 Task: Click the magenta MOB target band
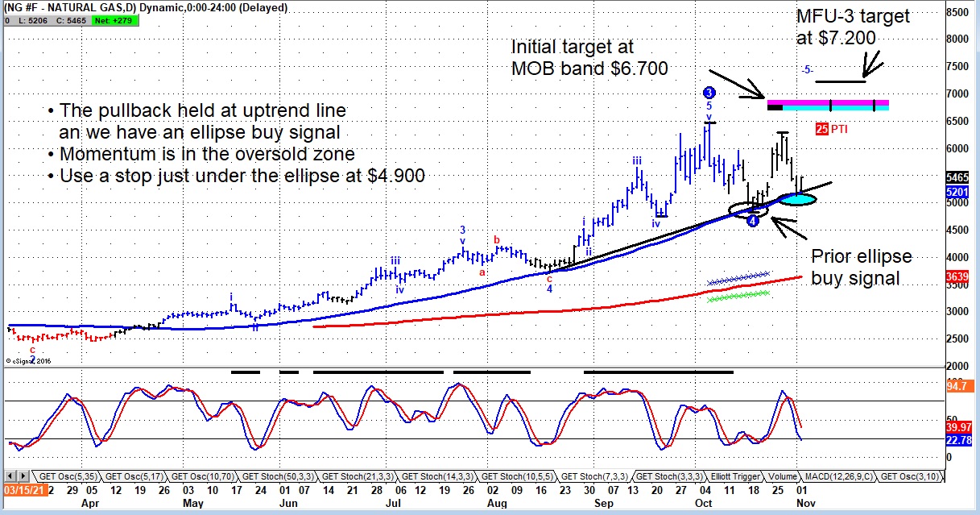point(828,103)
